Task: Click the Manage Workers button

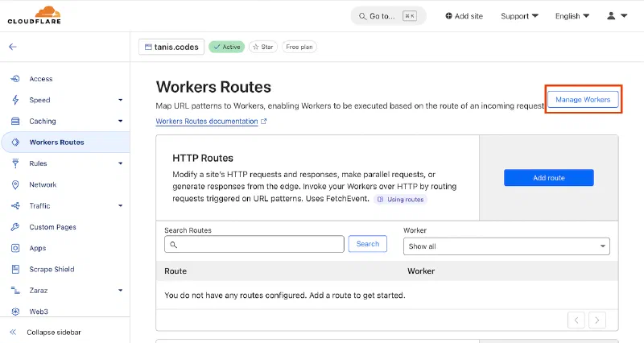Action: point(583,99)
